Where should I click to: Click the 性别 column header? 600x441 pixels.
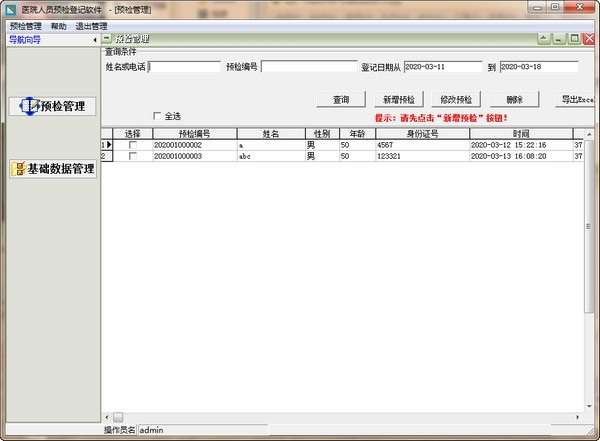click(x=322, y=134)
